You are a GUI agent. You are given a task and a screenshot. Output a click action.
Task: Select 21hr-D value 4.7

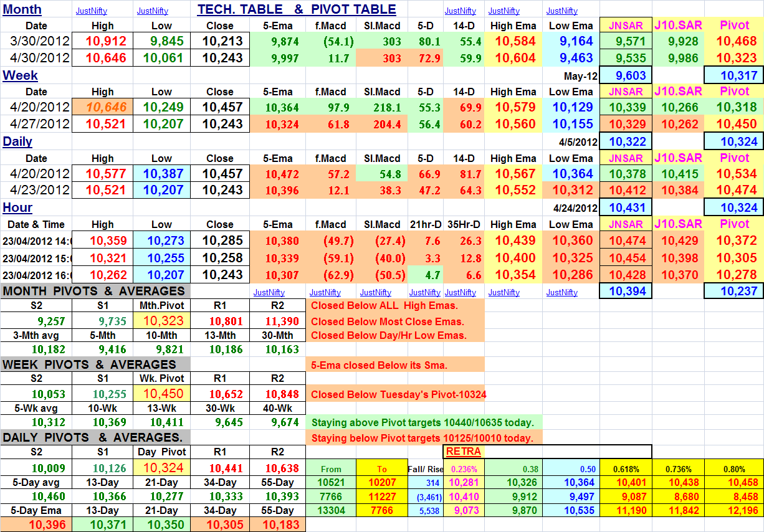pos(424,274)
